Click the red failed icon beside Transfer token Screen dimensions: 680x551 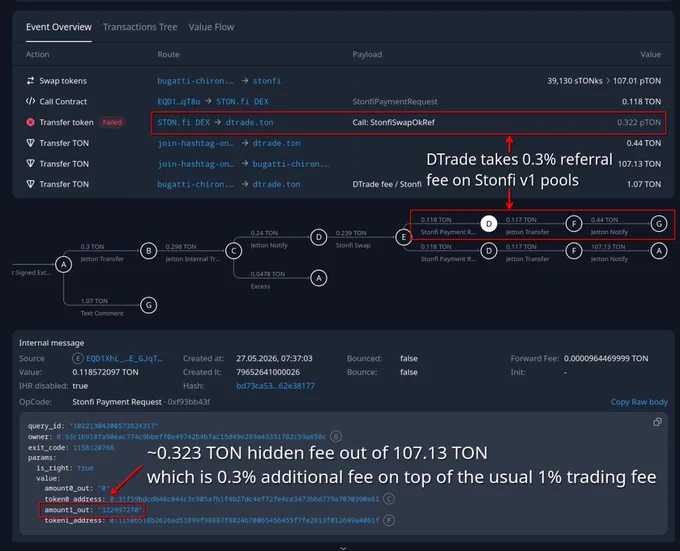pos(30,122)
